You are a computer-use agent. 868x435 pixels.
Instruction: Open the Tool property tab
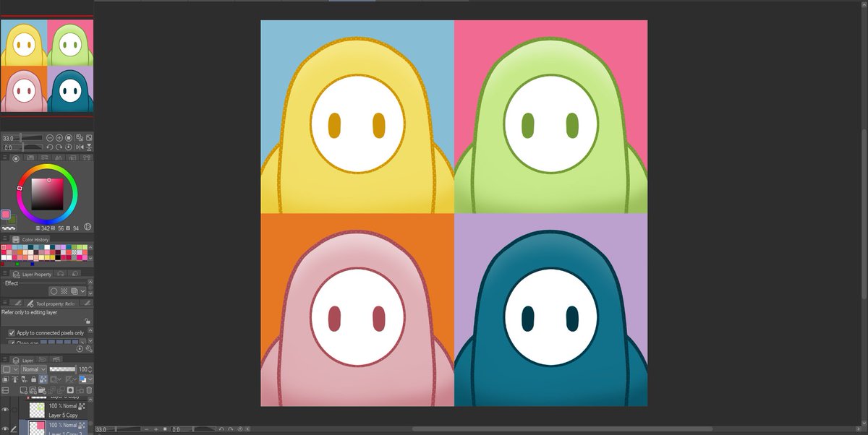click(51, 303)
